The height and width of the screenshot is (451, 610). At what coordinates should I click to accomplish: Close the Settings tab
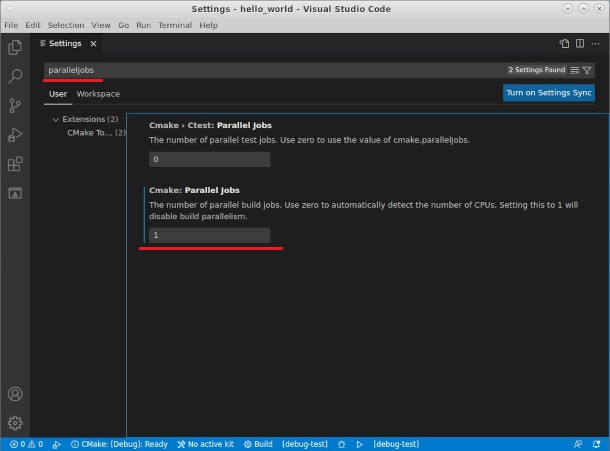point(93,44)
